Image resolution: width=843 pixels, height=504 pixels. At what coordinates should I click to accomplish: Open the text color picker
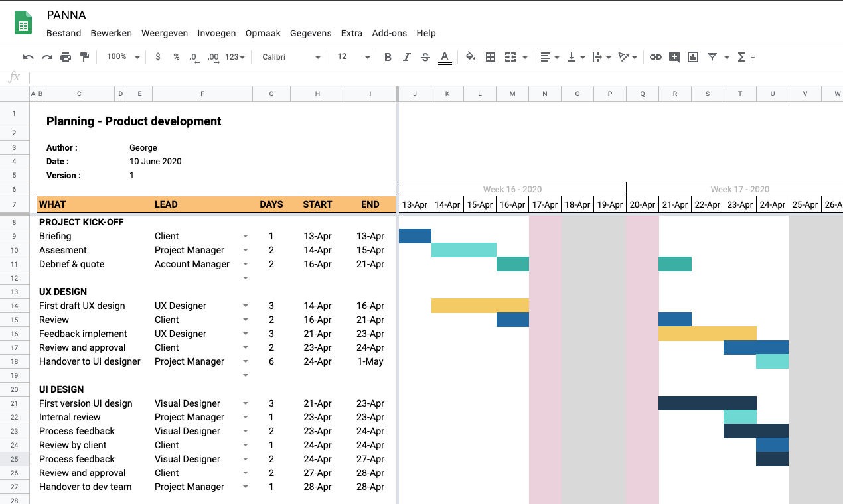click(445, 58)
